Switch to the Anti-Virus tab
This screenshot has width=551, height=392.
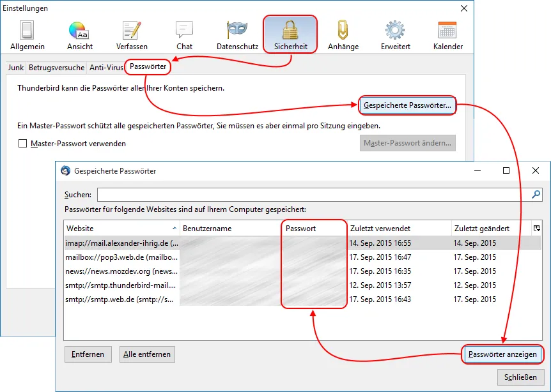[106, 68]
